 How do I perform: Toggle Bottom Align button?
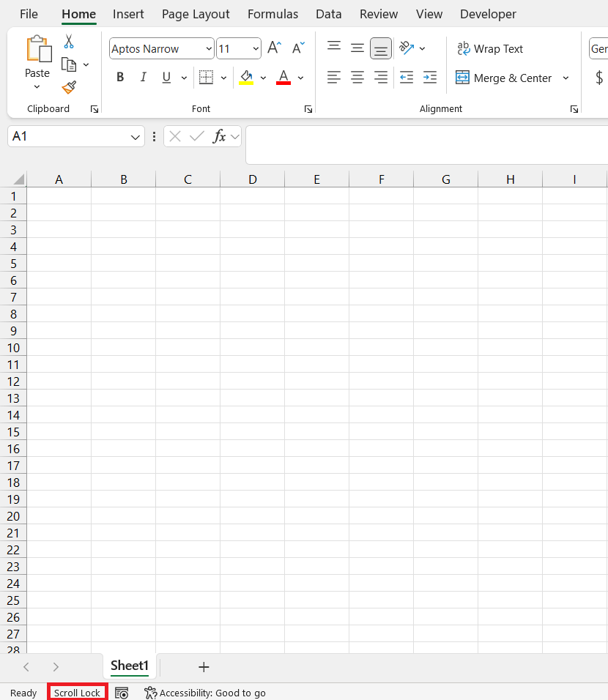[x=381, y=48]
